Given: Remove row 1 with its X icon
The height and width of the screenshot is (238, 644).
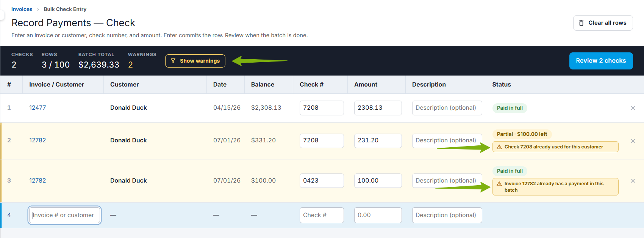Looking at the screenshot, I should click(633, 108).
